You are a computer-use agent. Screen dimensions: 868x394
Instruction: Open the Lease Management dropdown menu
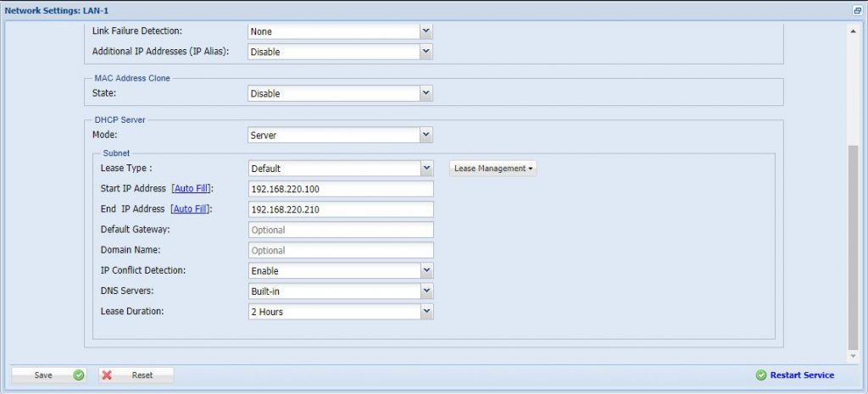[x=493, y=169]
